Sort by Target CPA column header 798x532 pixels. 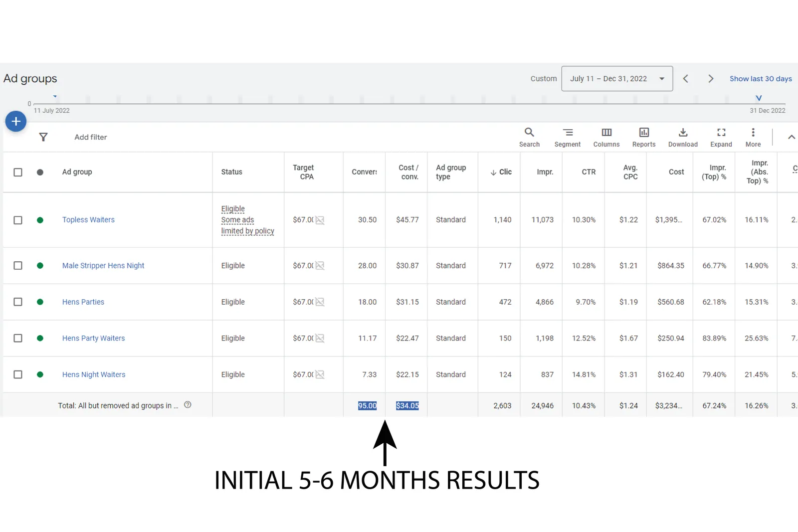point(303,172)
